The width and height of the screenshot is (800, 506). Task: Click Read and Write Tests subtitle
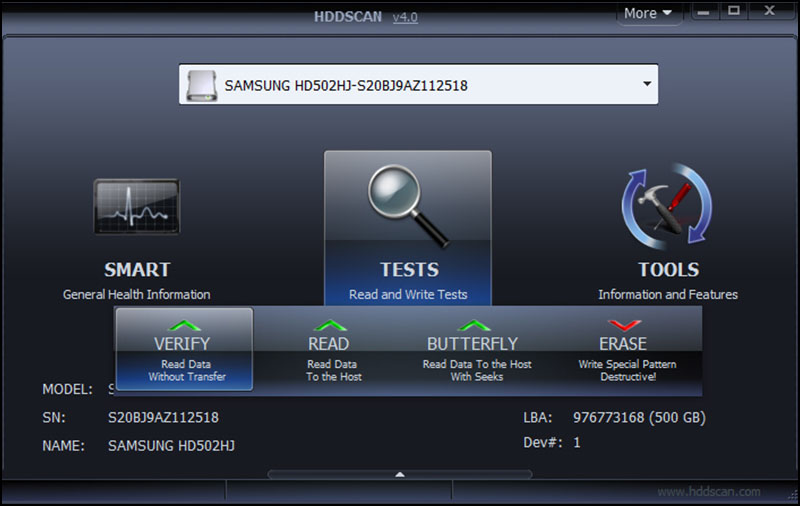pyautogui.click(x=408, y=294)
